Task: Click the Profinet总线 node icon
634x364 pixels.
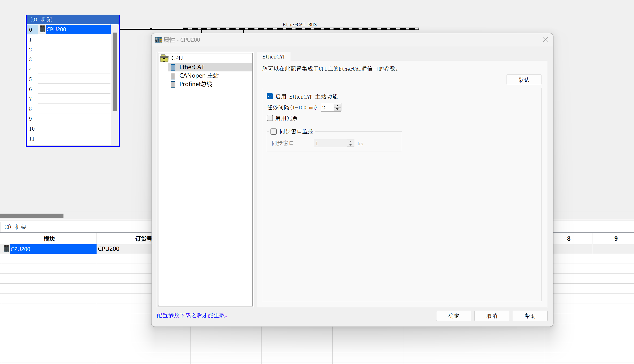Action: (173, 84)
